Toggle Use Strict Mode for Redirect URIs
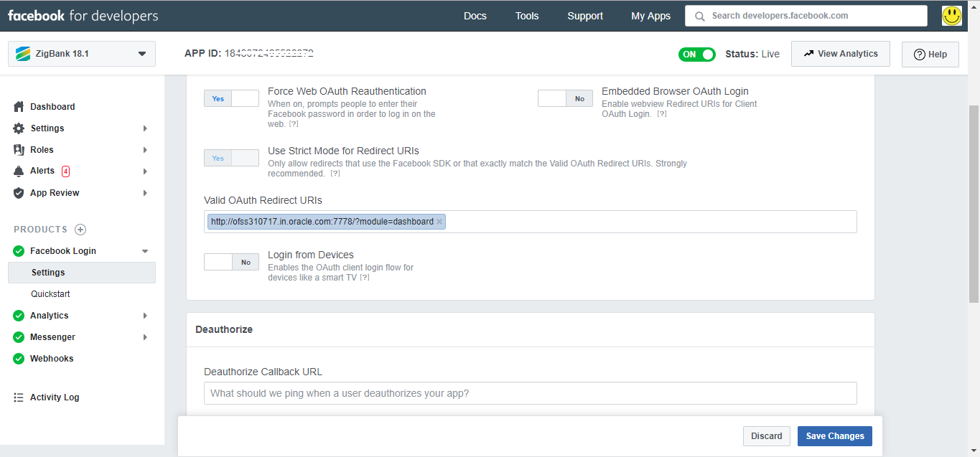Screen dimensions: 980x457 click(231, 158)
